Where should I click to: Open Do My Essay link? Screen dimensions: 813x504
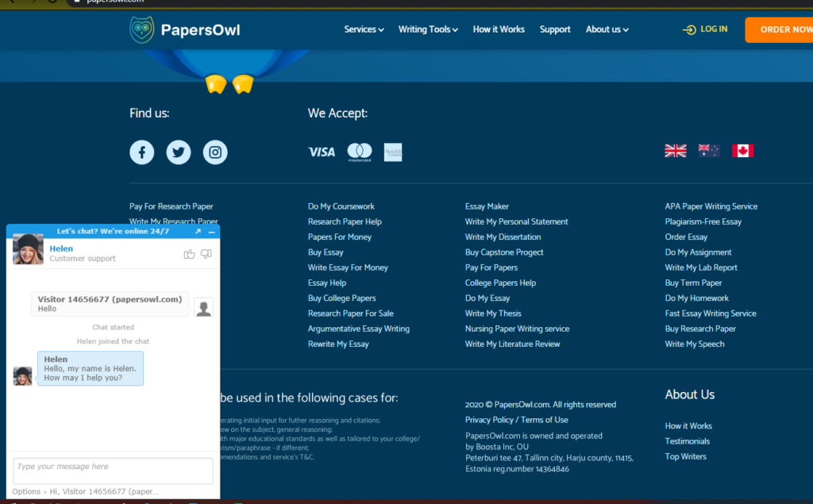[487, 298]
